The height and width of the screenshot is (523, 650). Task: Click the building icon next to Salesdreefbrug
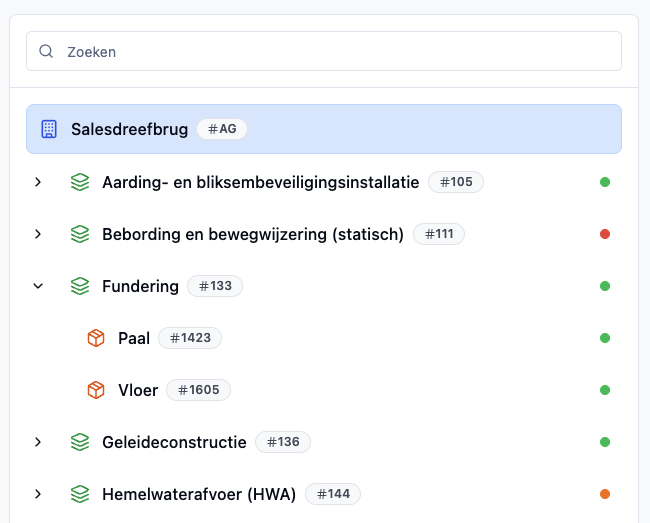49,129
